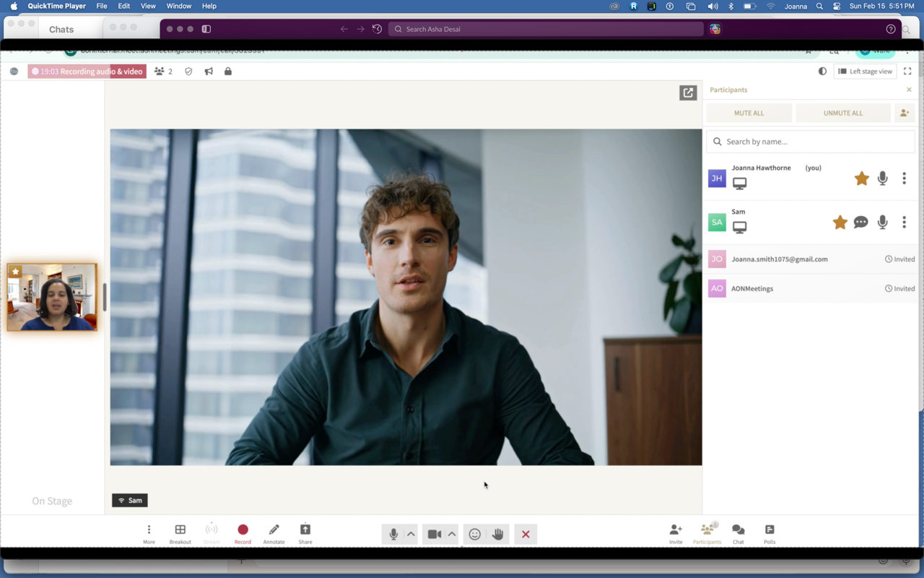Click the Mute All button

coord(749,113)
